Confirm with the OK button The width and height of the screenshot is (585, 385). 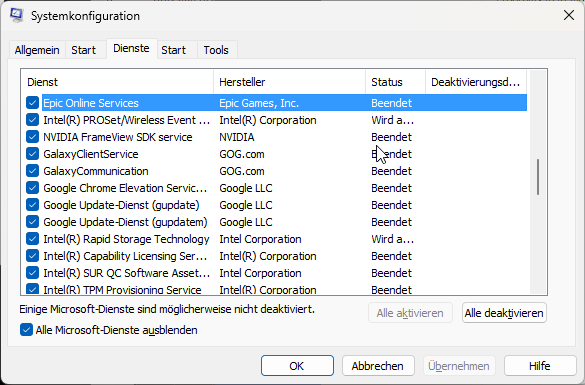click(297, 366)
